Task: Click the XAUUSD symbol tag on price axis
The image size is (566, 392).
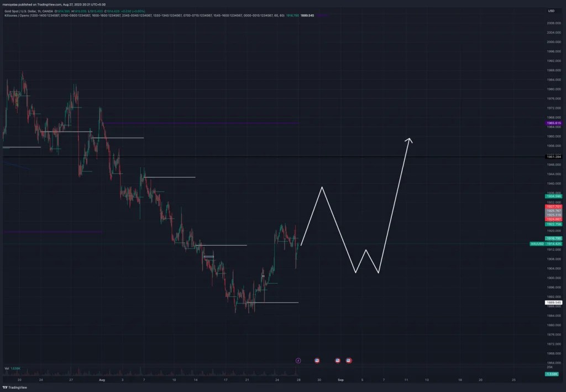Action: (x=537, y=244)
